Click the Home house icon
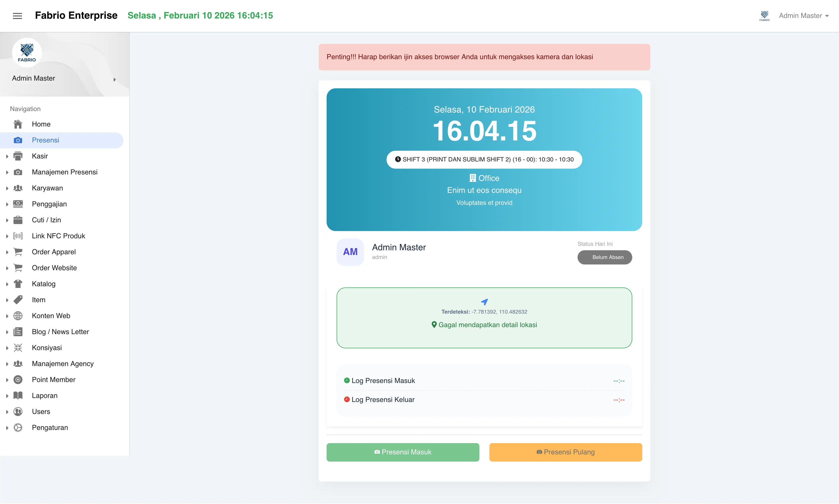This screenshot has height=504, width=839. click(18, 124)
